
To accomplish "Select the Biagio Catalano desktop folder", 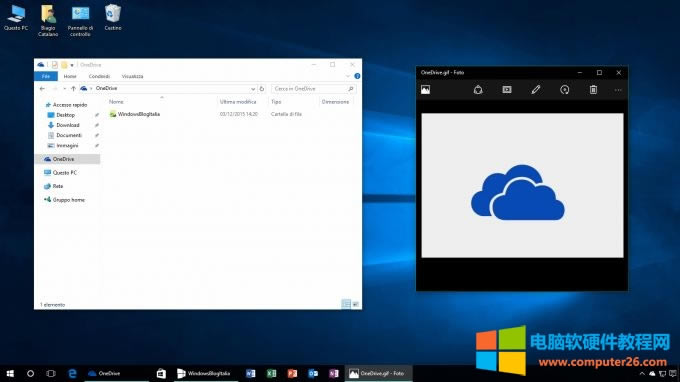I will point(48,20).
